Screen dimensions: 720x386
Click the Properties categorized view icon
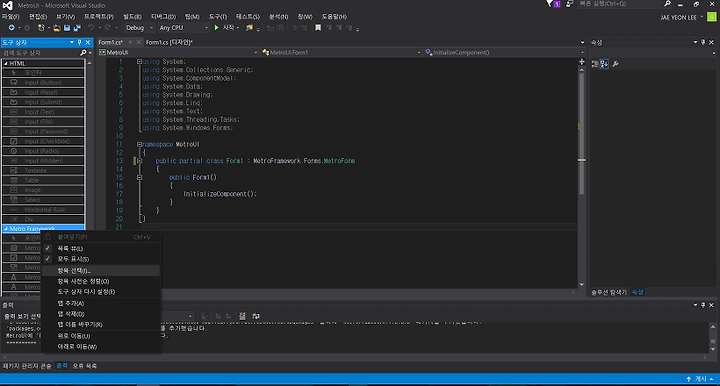click(x=595, y=64)
